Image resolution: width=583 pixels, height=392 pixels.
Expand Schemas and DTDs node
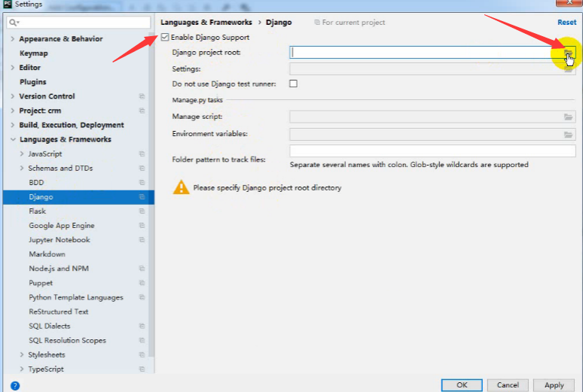tap(22, 168)
